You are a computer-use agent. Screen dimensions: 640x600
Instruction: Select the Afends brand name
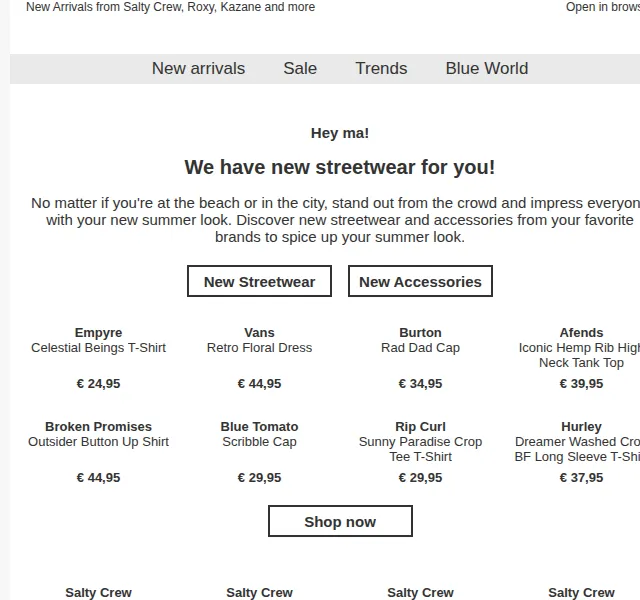click(x=581, y=333)
